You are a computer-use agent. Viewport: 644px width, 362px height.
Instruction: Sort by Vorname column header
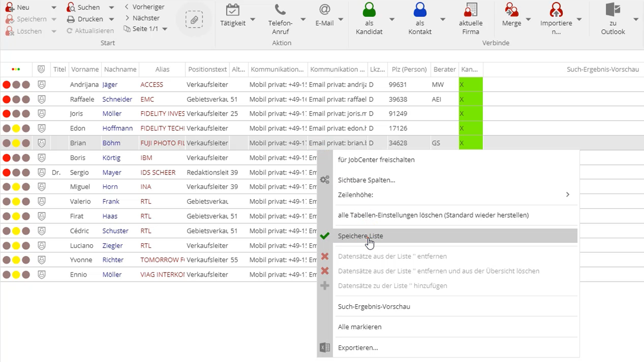pos(85,69)
